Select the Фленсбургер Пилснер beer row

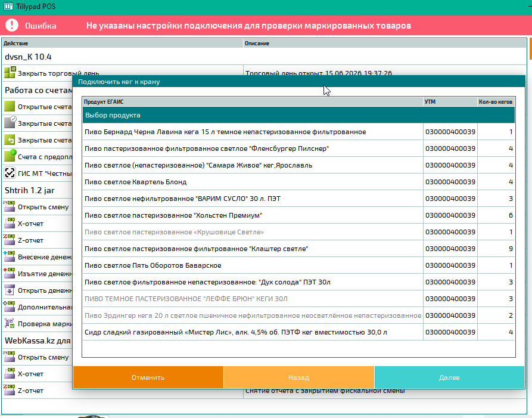click(298, 148)
